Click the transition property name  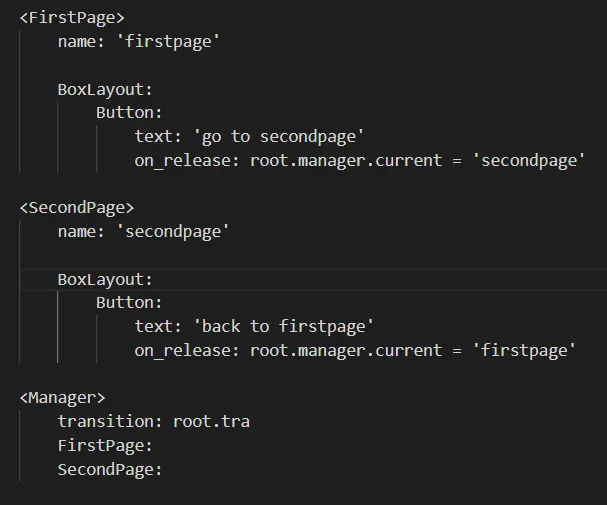[110, 421]
